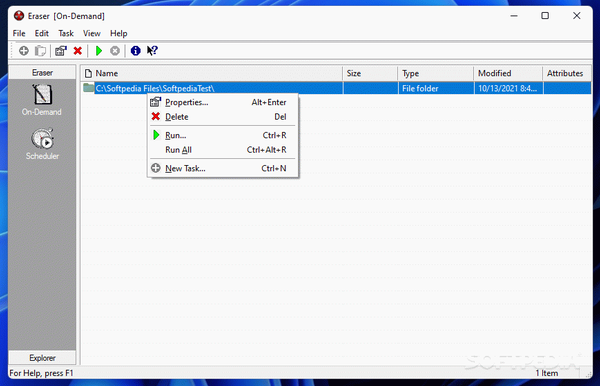Click the grey Stop toolbar icon
Viewport: 600px width, 386px height.
pos(115,50)
